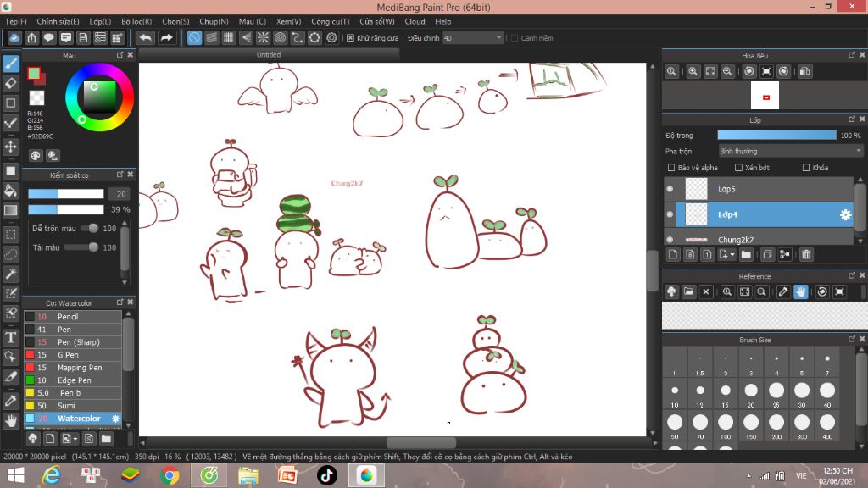Select the Sumi brush
The height and width of the screenshot is (488, 868).
click(73, 406)
